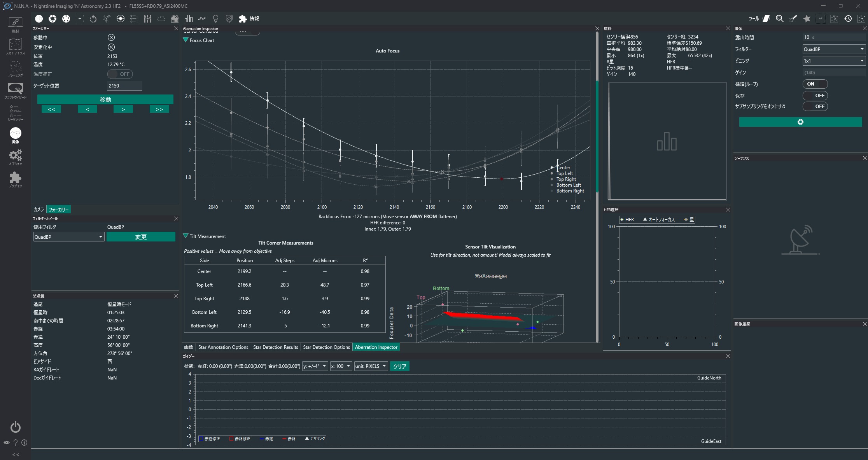
Task: Click the exposure time field showing 10
Action: click(x=834, y=37)
